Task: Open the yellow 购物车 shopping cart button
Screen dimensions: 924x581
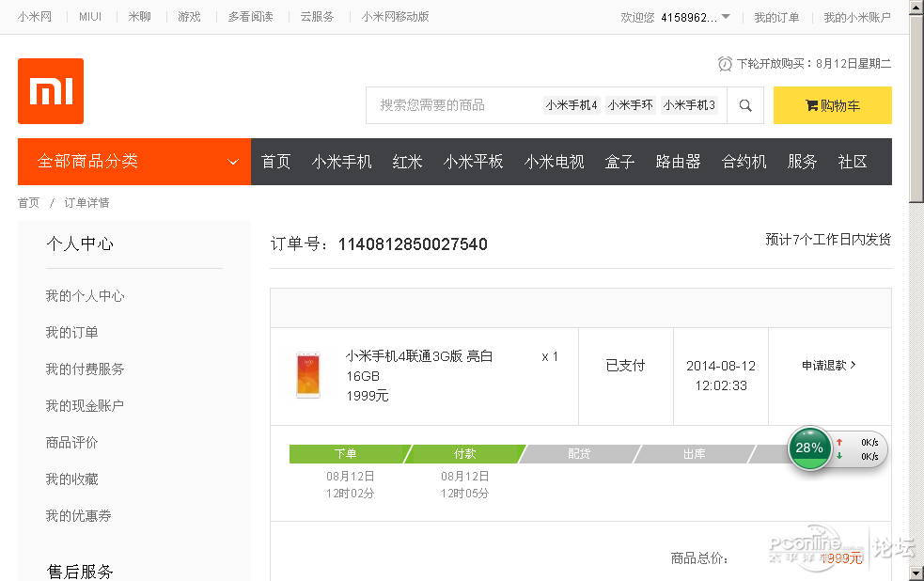Action: [832, 105]
